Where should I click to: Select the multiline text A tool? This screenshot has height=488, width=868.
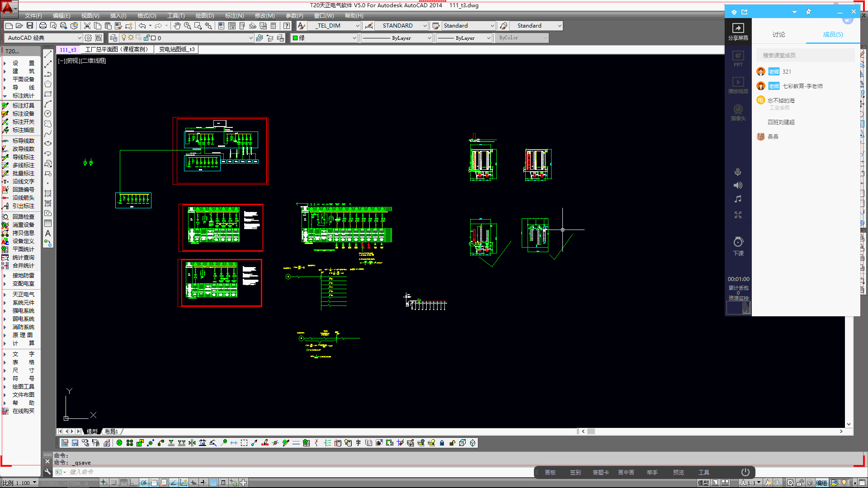48,234
